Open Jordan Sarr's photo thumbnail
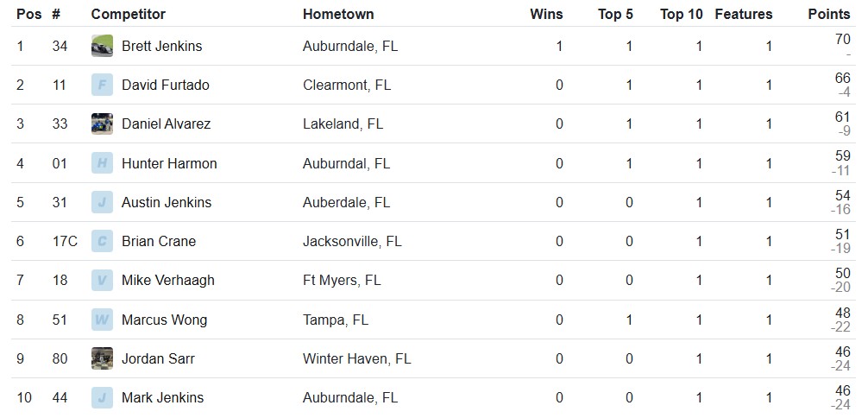 (102, 358)
